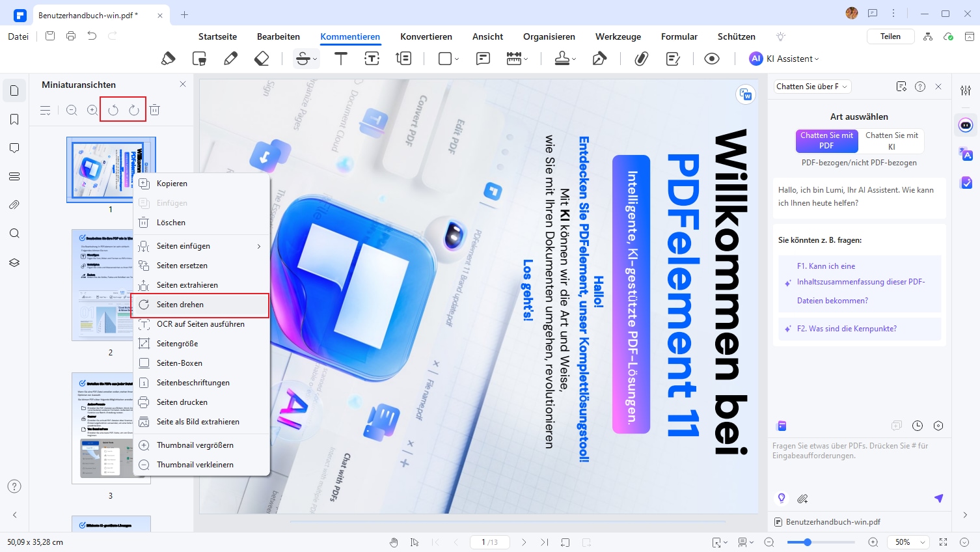Image resolution: width=980 pixels, height=552 pixels.
Task: Select the page 2 thumbnail
Action: tap(111, 284)
